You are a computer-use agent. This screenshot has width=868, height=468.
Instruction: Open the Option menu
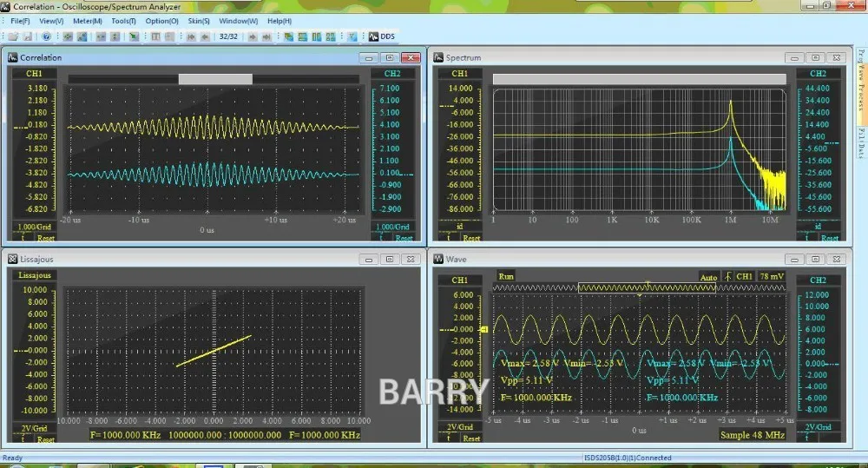[x=161, y=21]
